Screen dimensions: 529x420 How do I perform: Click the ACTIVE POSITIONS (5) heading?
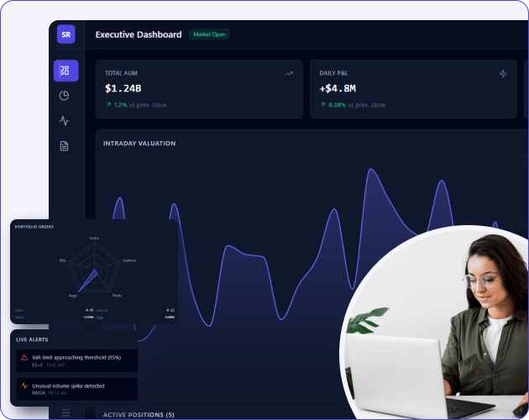click(139, 415)
